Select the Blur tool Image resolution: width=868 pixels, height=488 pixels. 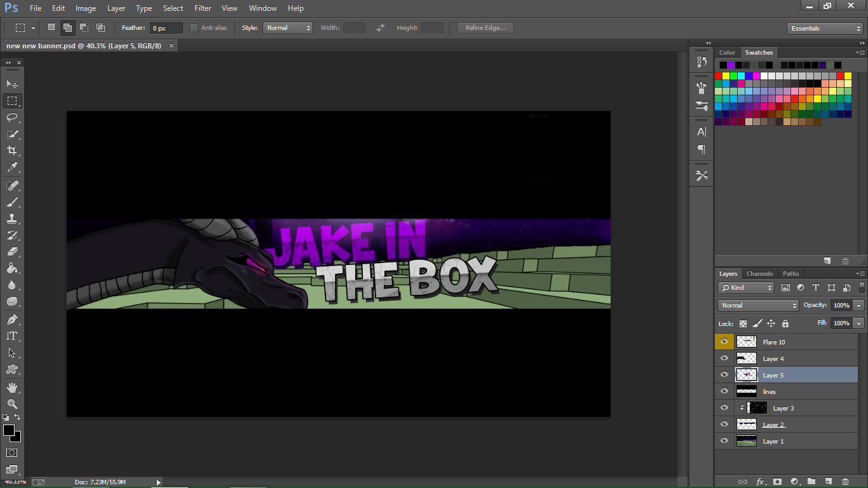pyautogui.click(x=12, y=285)
